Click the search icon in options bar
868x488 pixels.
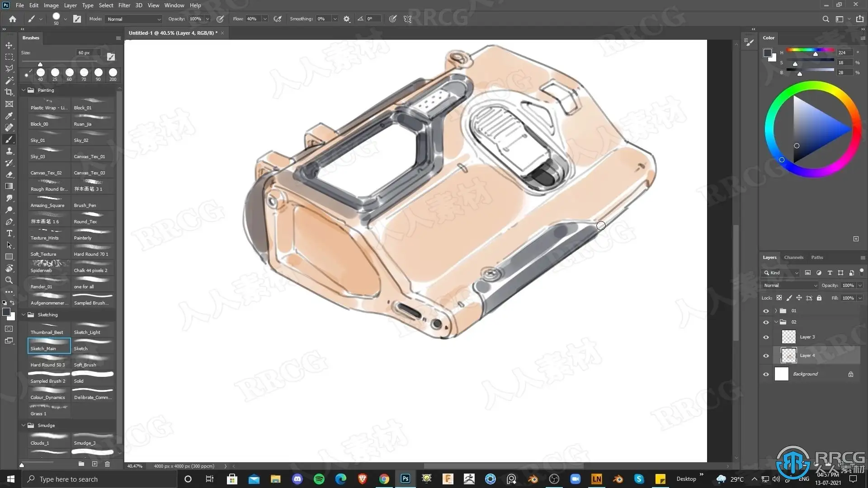pos(826,19)
